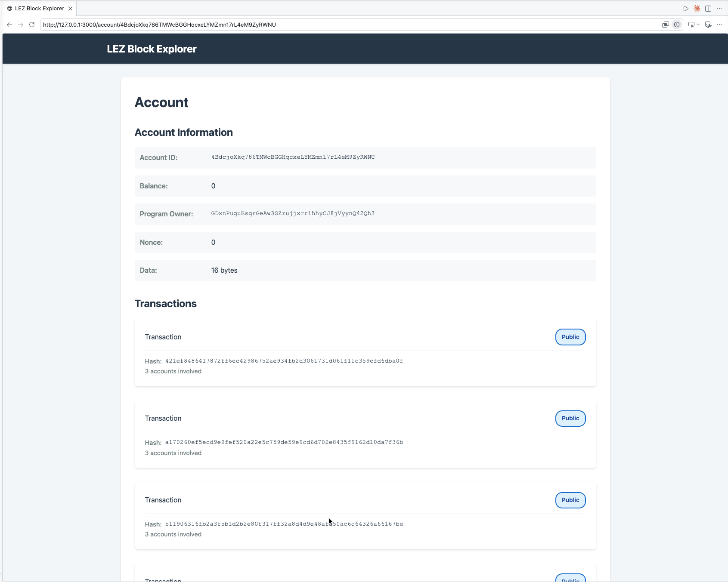Click the "Data:" label

point(148,270)
